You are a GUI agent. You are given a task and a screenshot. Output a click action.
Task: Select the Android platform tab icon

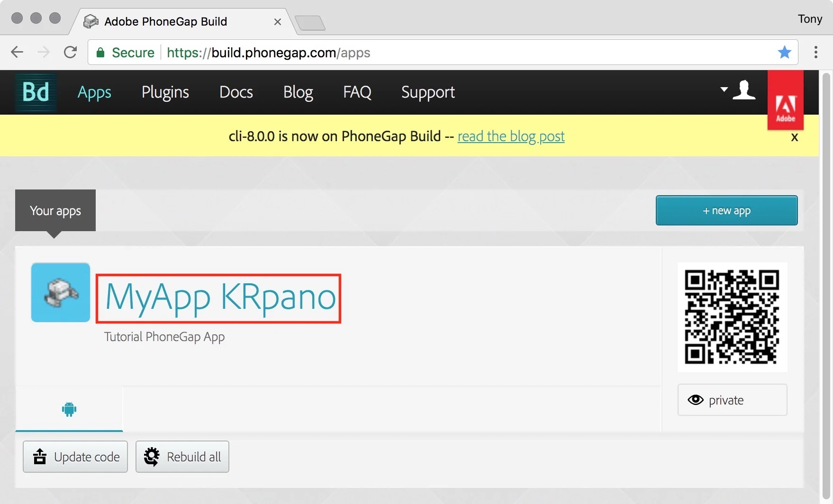pos(69,409)
